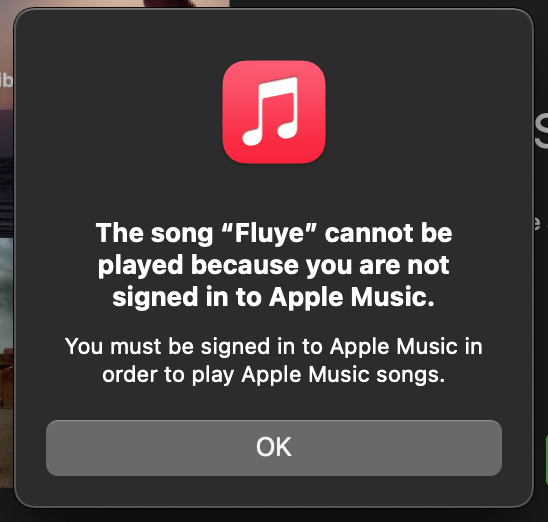Screen dimensions: 548x522
Task: Click the "signed in to Apple Music." headline line
Action: pyautogui.click(x=274, y=297)
